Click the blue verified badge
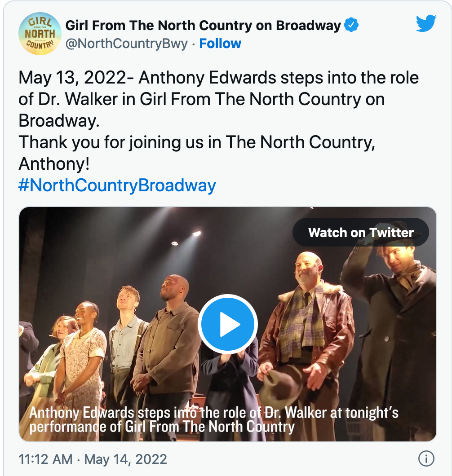The height and width of the screenshot is (476, 452). 351,26
